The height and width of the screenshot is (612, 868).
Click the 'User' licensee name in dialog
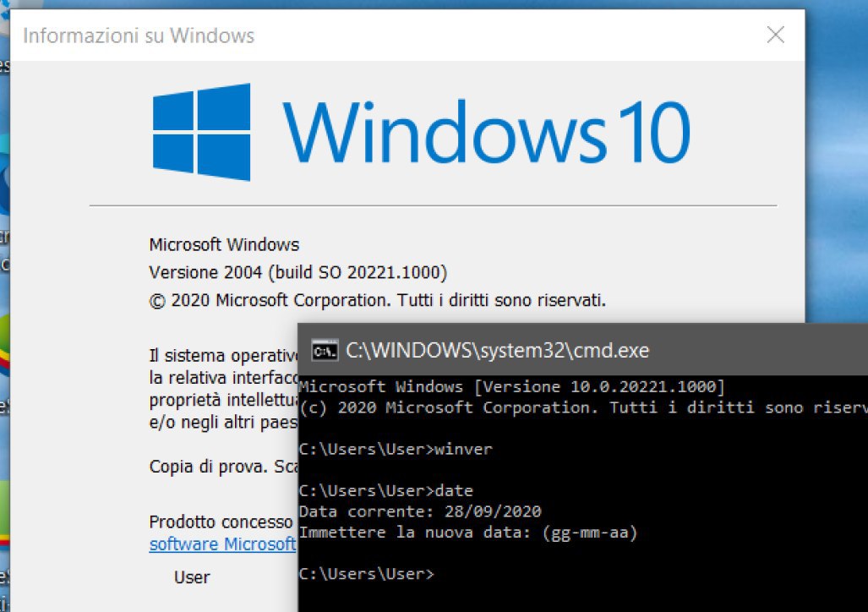(x=192, y=577)
